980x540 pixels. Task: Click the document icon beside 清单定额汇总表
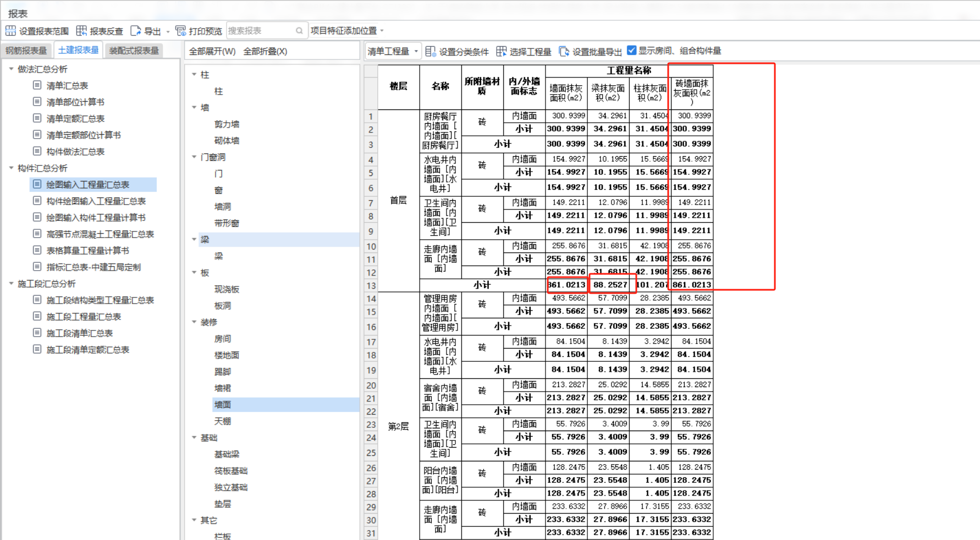pos(37,118)
